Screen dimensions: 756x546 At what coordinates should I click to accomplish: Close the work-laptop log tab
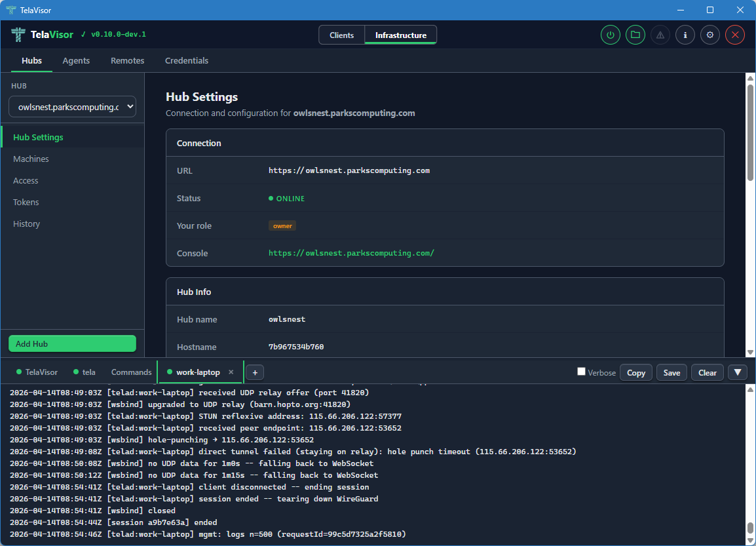[x=231, y=372]
